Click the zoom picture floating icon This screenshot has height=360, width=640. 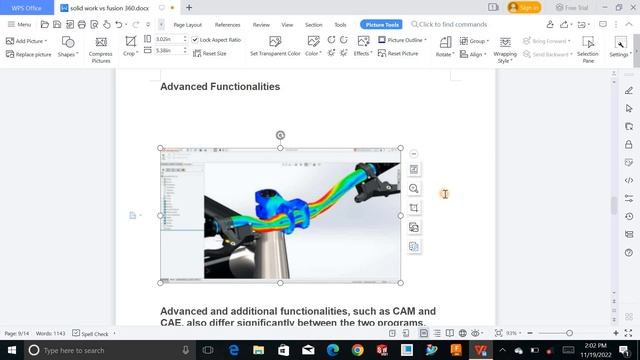coord(413,189)
